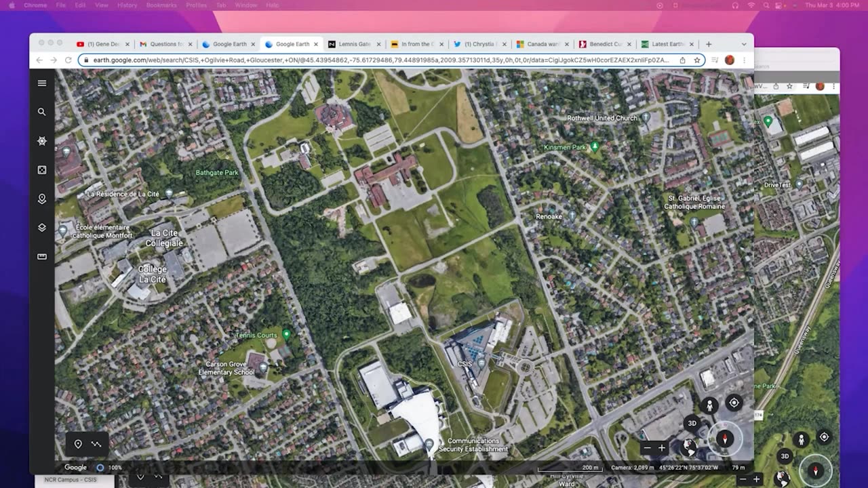Click the Wi-Fi status icon in menu bar
This screenshot has width=868, height=488.
pyautogui.click(x=751, y=5)
